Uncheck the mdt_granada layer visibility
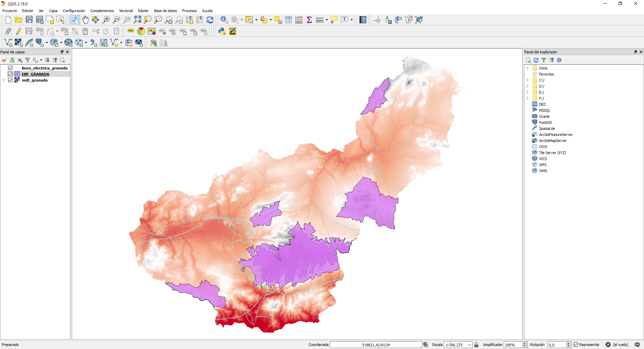644x349 pixels. (x=10, y=80)
